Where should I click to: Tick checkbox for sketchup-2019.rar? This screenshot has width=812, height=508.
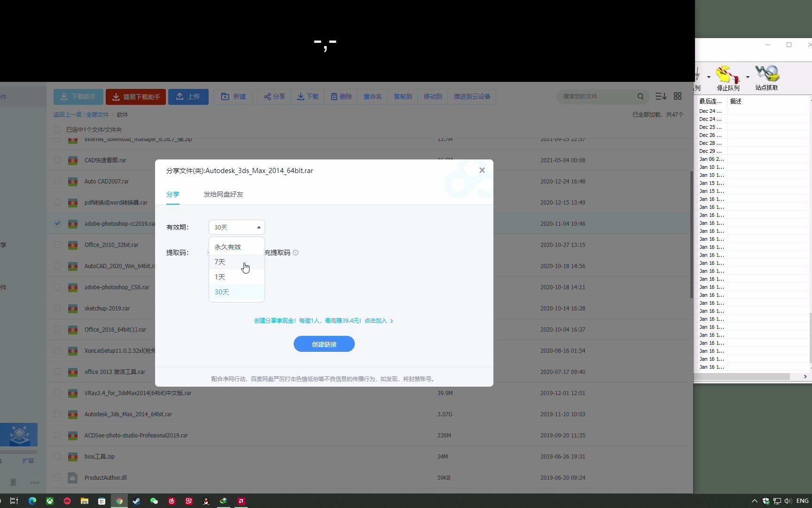[57, 308]
